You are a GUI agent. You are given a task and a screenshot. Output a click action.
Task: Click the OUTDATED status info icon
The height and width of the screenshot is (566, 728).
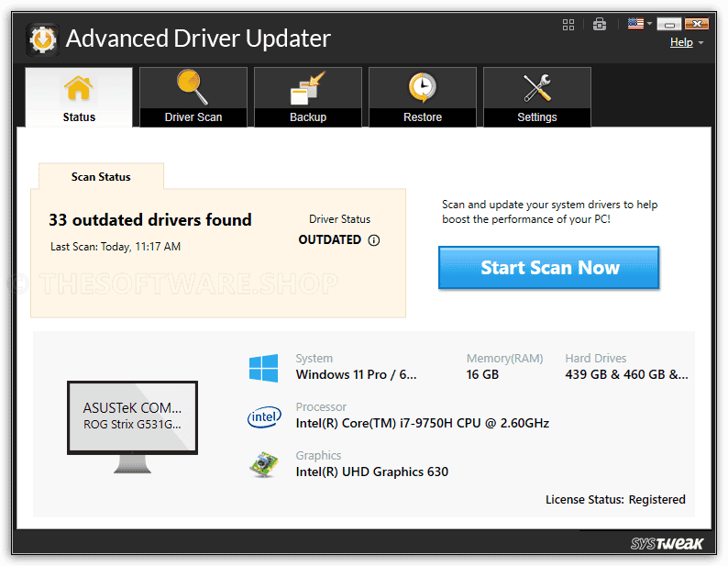[x=374, y=240]
